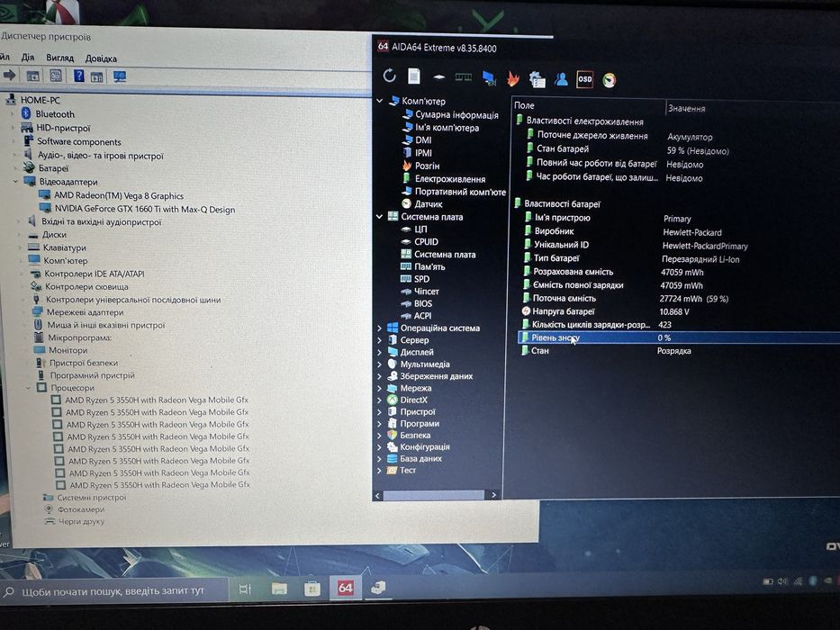Viewport: 840px width, 630px height.
Task: Select the Тест node in AIDA64
Action: [x=407, y=470]
